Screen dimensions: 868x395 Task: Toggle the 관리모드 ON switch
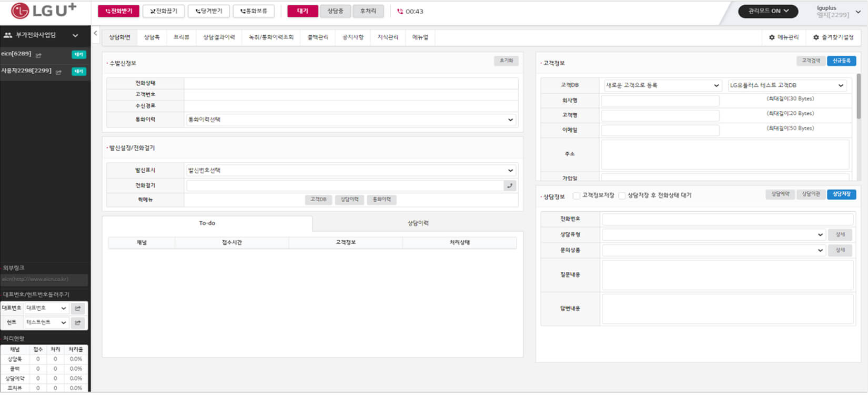(x=768, y=11)
